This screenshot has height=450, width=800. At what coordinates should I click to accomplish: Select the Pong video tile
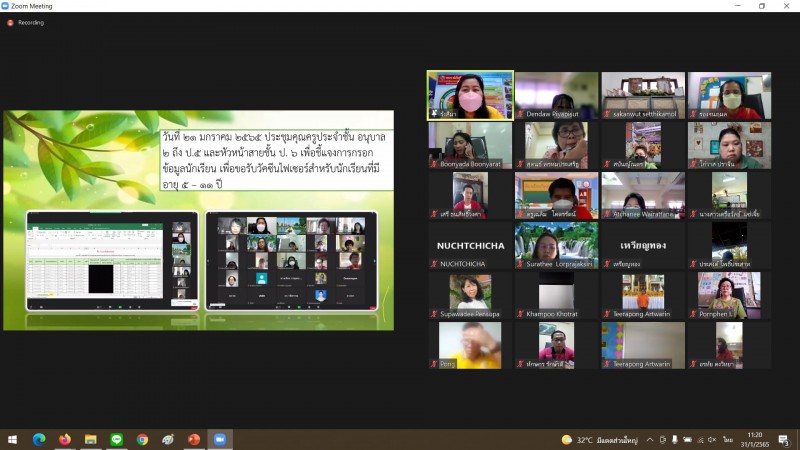click(470, 345)
